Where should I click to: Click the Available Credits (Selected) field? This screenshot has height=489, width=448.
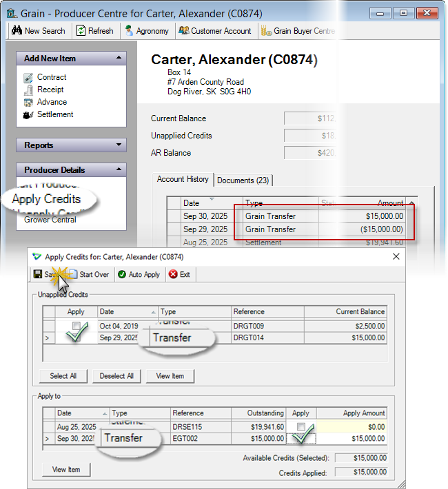[x=361, y=458]
